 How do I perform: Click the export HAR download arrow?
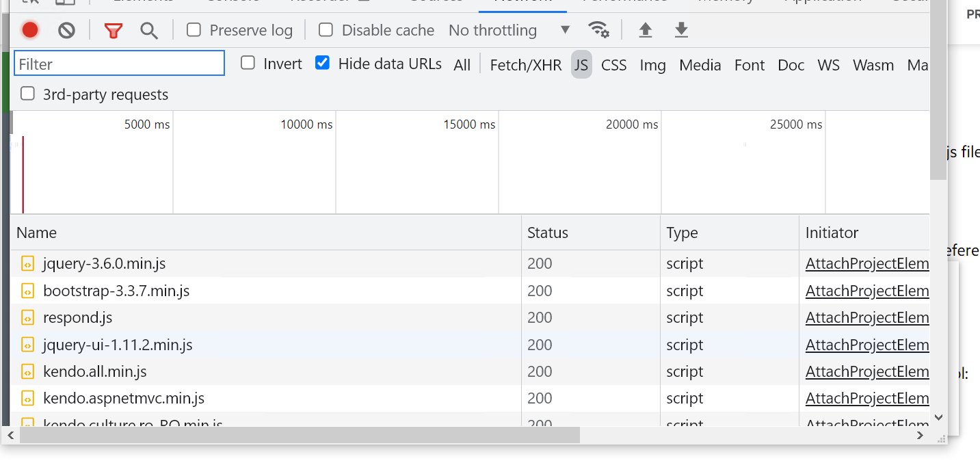click(x=681, y=30)
